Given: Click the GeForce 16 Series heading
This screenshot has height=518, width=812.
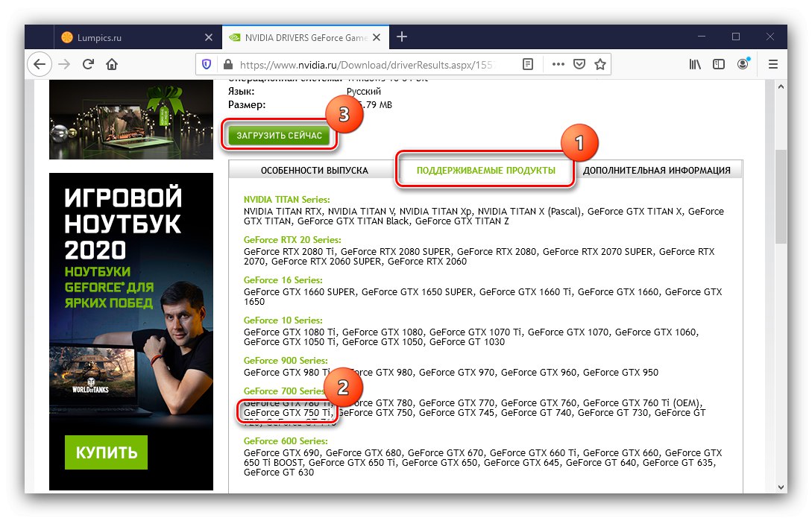Looking at the screenshot, I should (x=283, y=280).
